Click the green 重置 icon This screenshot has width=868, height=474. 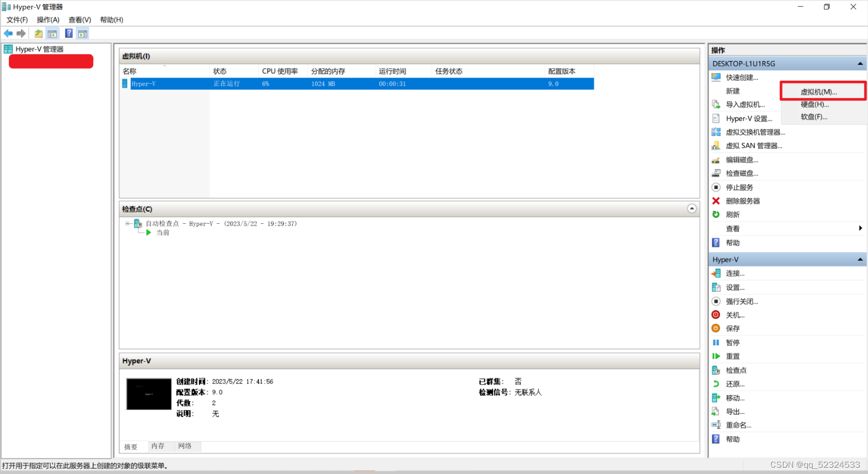(x=716, y=356)
